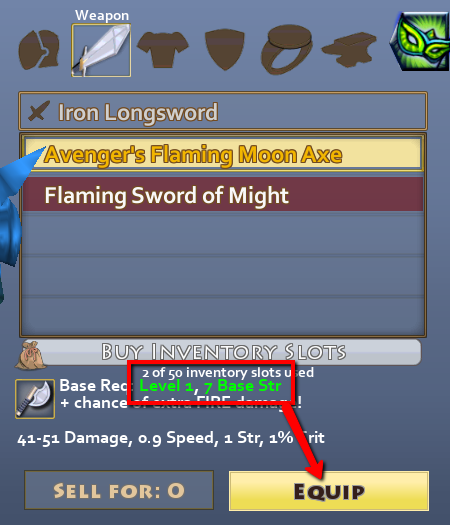Screen dimensions: 450x525
Task: Click the third empty inventory row
Action: pos(223,315)
